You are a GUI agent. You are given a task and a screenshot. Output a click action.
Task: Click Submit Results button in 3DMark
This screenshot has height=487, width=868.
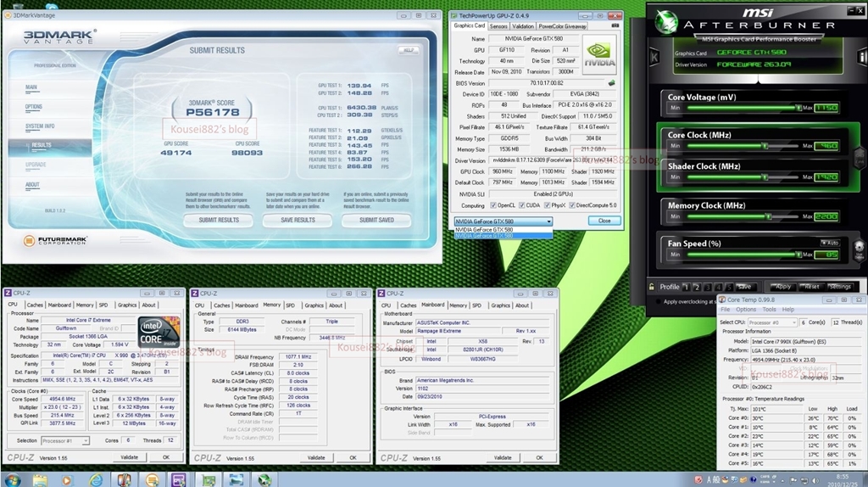[x=219, y=220]
